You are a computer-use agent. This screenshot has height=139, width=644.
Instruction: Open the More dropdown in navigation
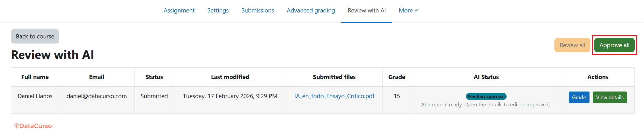tap(408, 10)
